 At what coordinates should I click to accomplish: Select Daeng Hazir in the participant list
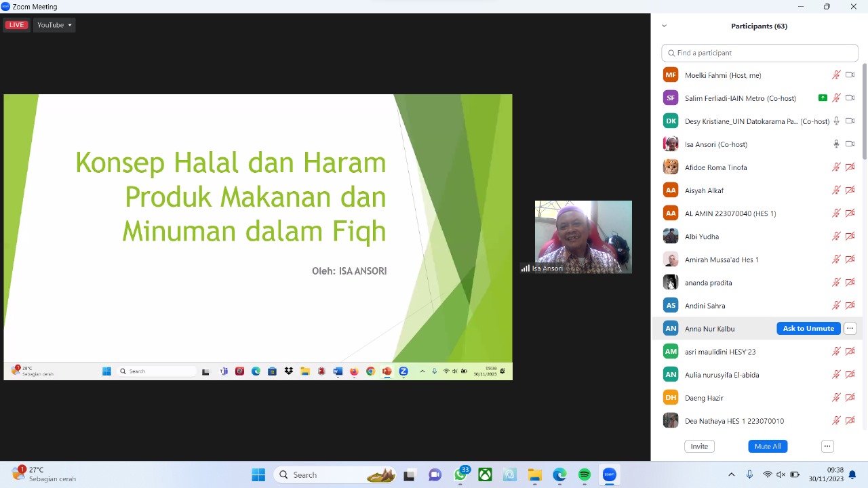(704, 398)
